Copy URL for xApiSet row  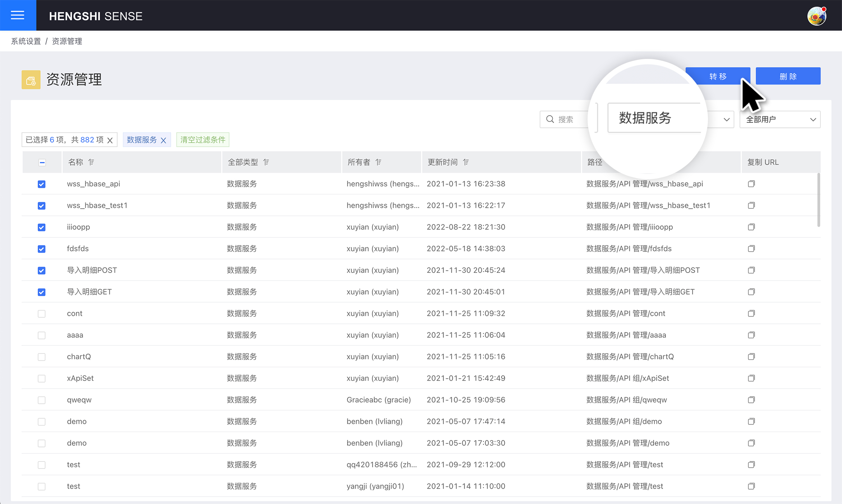tap(751, 378)
